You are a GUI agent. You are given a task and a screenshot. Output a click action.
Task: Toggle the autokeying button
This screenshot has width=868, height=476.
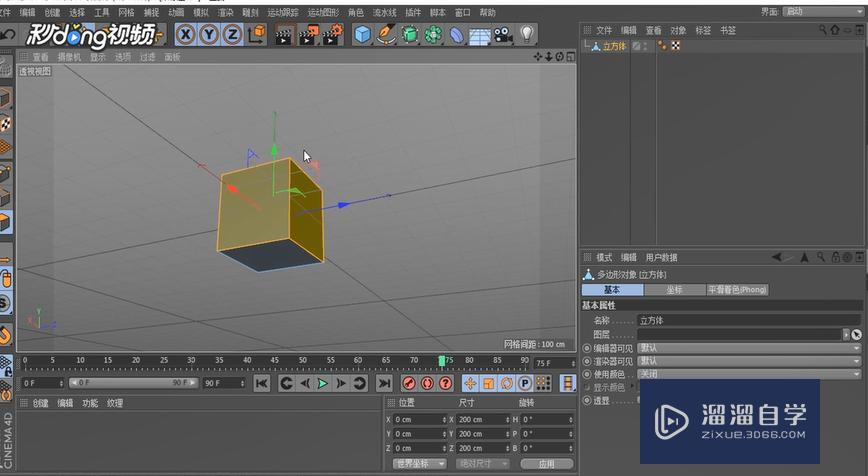tap(427, 383)
